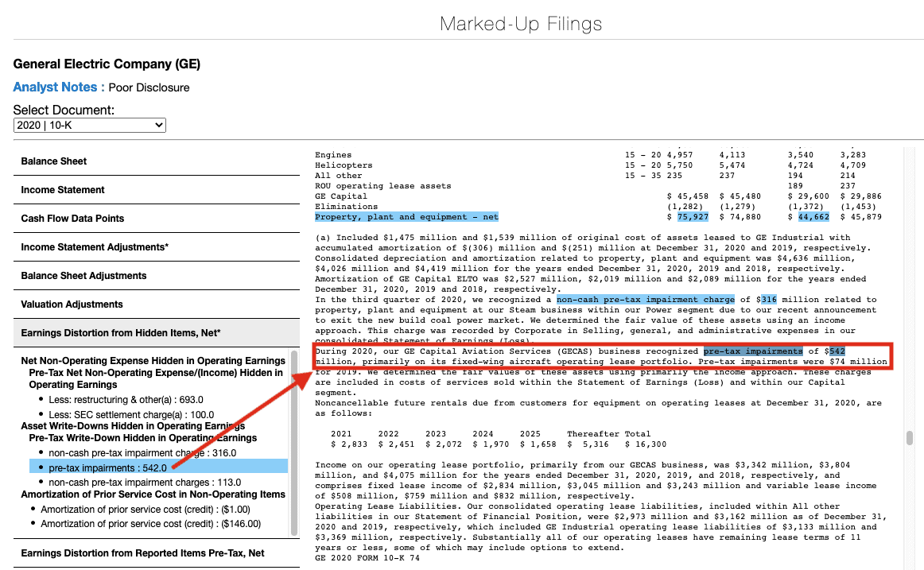Click the '$ 2,833' rentals value for 2021
This screenshot has width=924, height=570.
(x=349, y=444)
